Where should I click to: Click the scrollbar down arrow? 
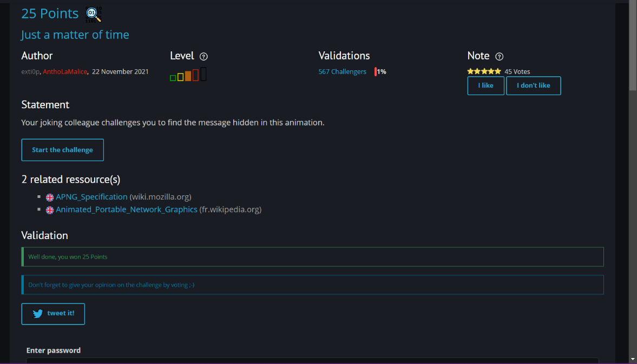click(x=633, y=359)
